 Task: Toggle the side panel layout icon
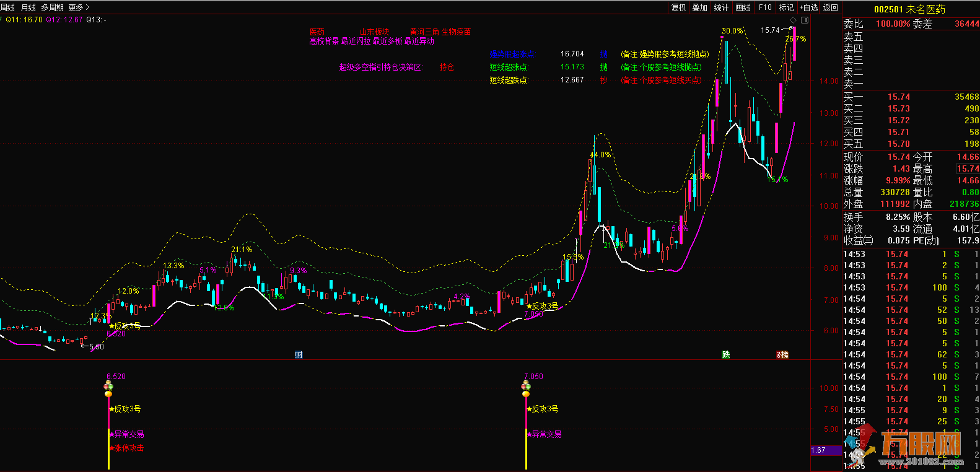click(804, 20)
